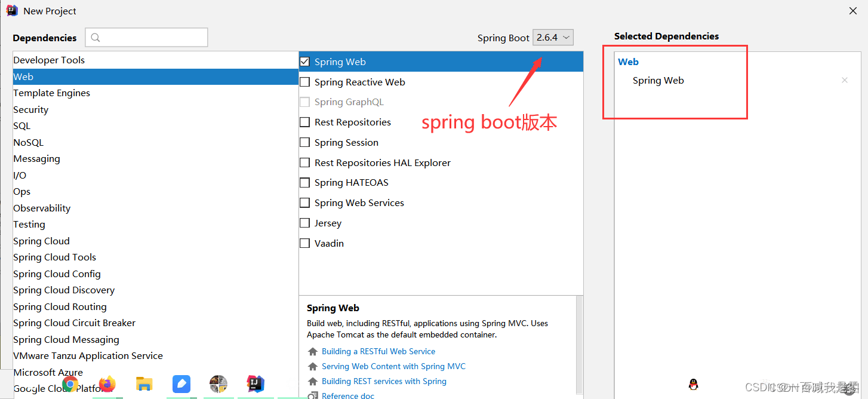Select VMware Tanzu Application Service category

[x=155, y=355]
